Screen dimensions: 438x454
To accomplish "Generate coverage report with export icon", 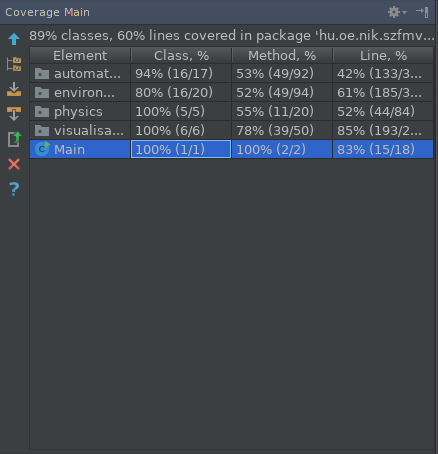I will click(14, 139).
